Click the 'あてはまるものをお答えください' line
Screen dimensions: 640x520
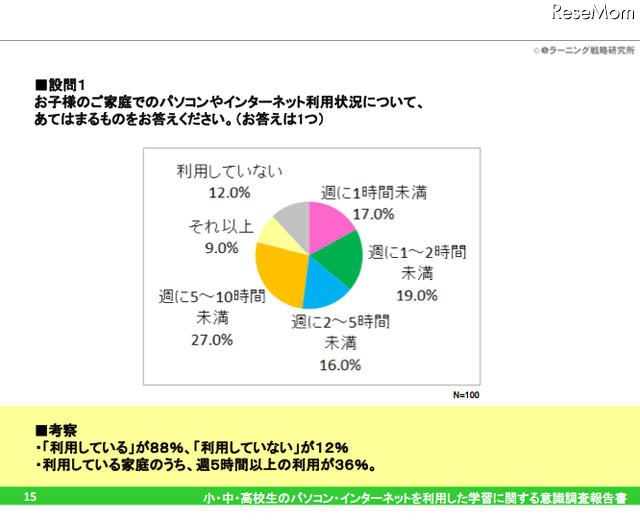click(x=179, y=119)
